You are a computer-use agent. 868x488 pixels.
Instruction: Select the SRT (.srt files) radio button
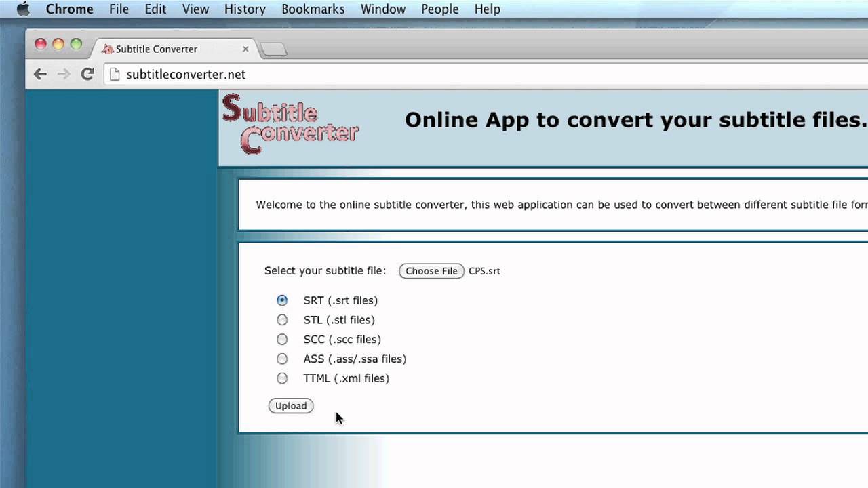click(282, 300)
